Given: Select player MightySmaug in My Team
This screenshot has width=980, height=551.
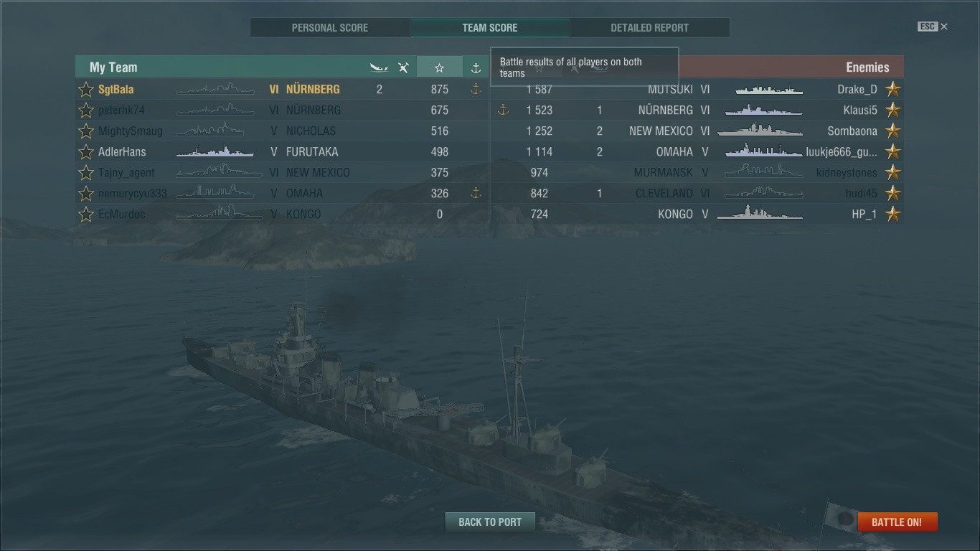Looking at the screenshot, I should pyautogui.click(x=131, y=131).
